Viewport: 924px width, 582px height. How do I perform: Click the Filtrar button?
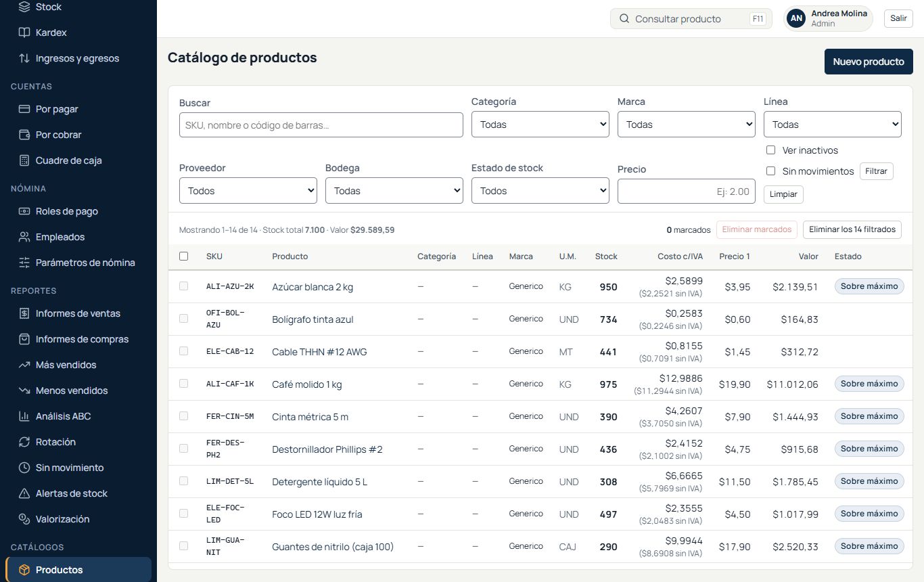[x=876, y=171]
